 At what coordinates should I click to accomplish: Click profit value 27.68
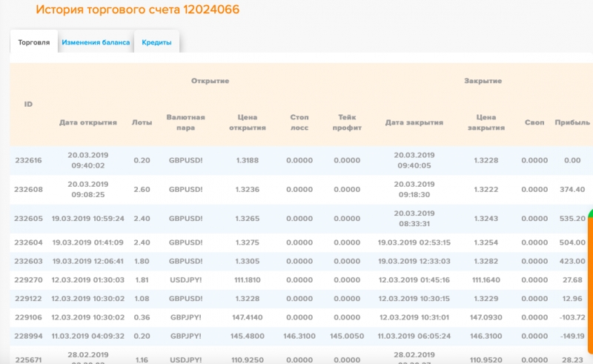pyautogui.click(x=572, y=280)
